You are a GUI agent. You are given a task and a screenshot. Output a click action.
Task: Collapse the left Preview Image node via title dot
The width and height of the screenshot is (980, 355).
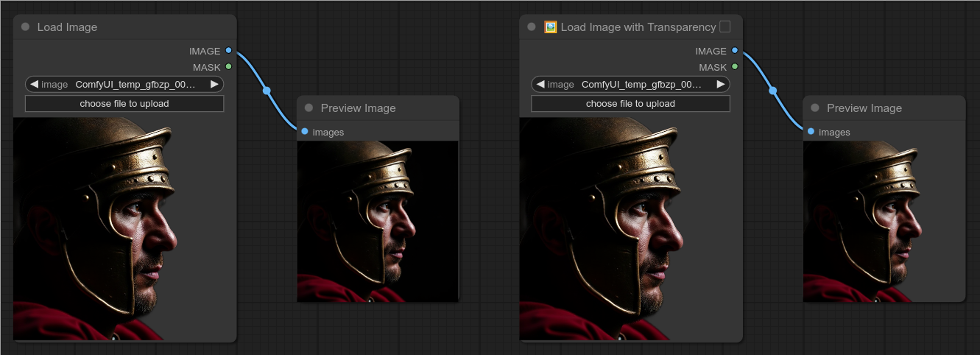[309, 108]
